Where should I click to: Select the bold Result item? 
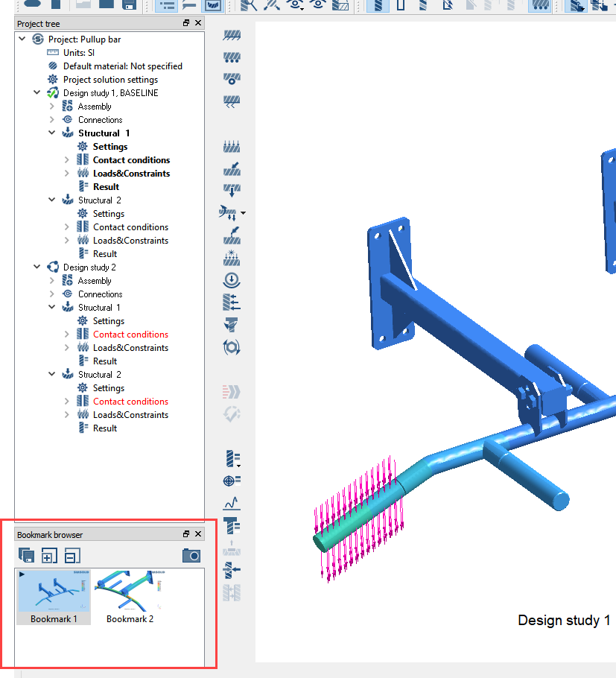point(106,186)
